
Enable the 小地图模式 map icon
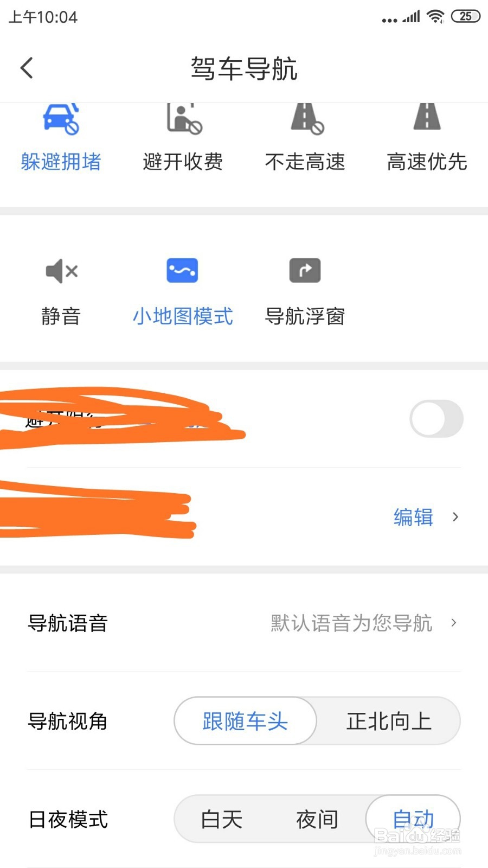pos(182,271)
